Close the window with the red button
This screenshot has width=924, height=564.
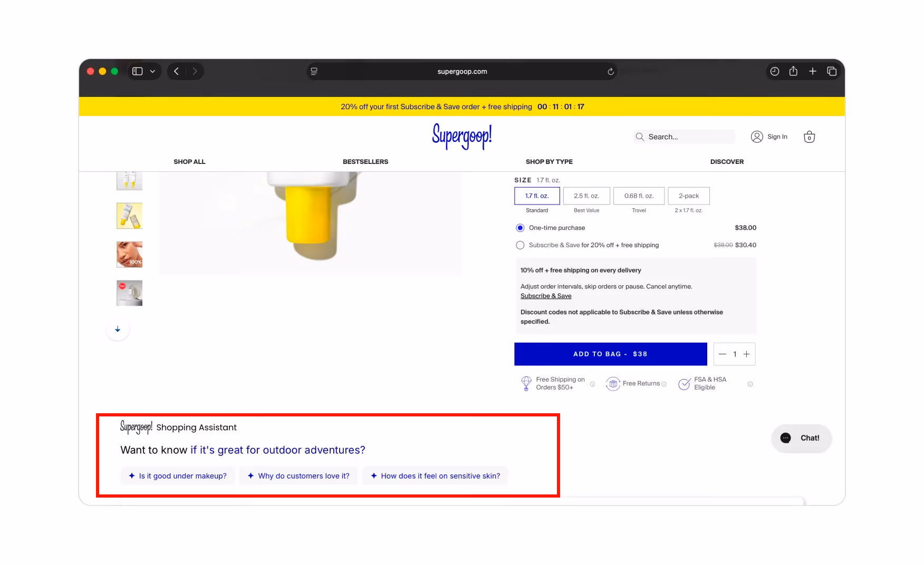click(91, 71)
